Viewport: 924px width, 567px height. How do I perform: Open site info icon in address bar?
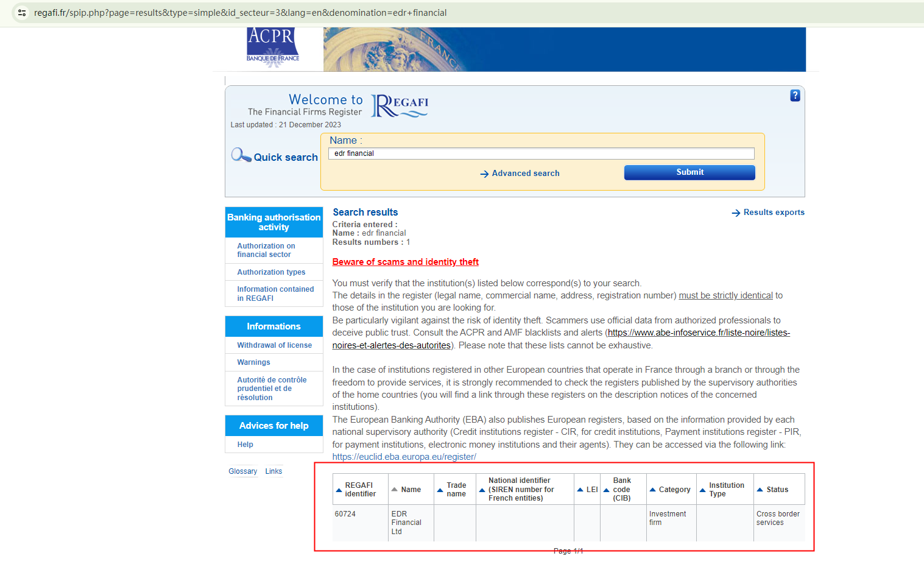(x=22, y=13)
